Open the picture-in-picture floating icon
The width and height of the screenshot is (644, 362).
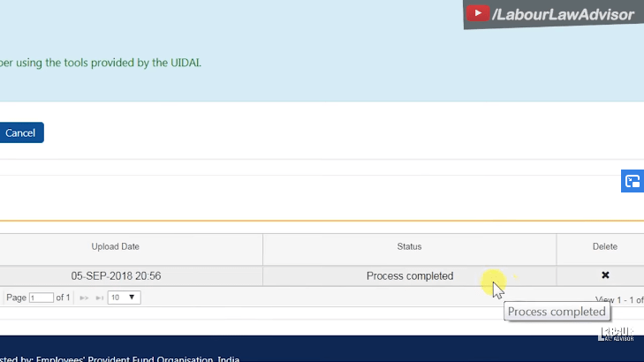(x=633, y=181)
